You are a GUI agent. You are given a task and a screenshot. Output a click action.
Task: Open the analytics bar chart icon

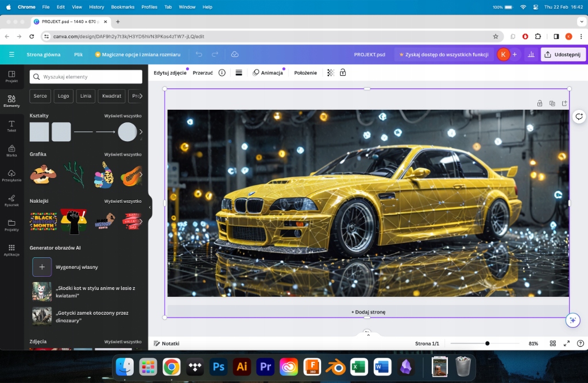pyautogui.click(x=531, y=55)
